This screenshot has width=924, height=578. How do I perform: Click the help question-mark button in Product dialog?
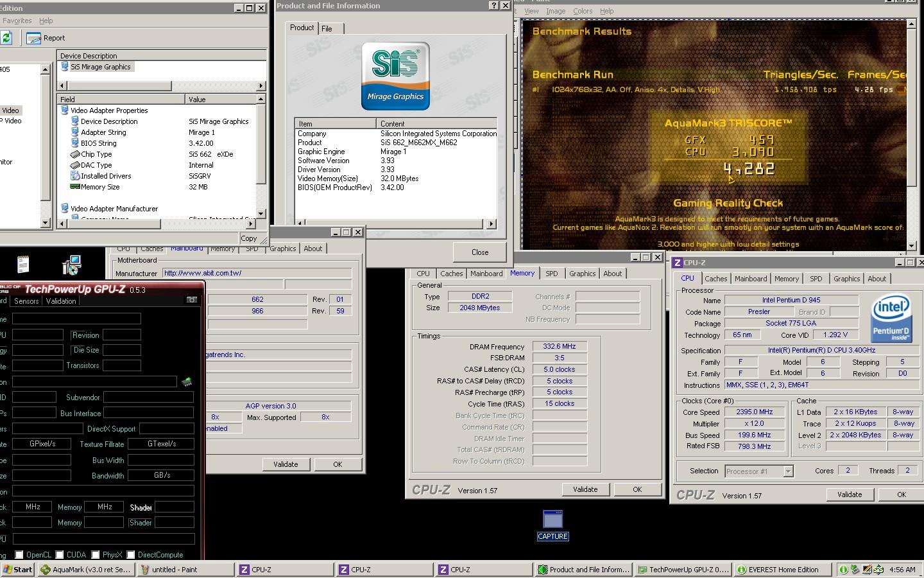493,6
